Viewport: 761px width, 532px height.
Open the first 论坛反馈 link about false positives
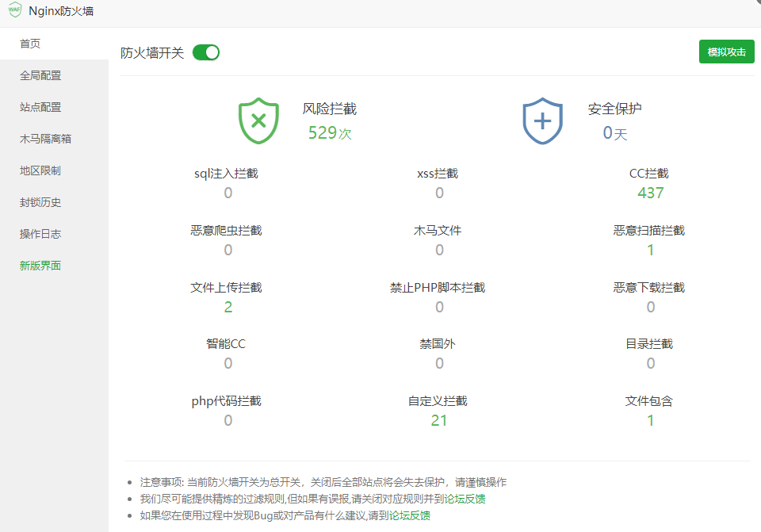pos(465,499)
